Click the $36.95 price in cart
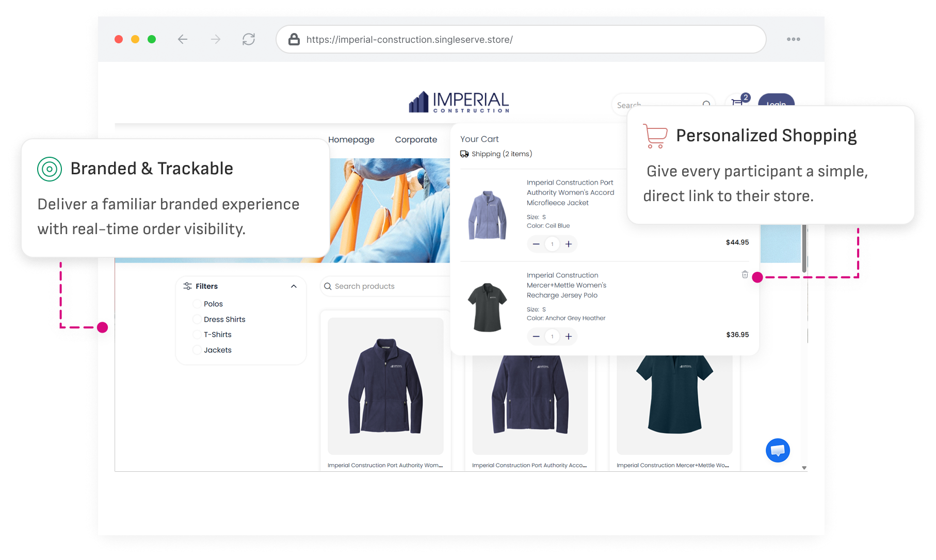 click(x=737, y=335)
